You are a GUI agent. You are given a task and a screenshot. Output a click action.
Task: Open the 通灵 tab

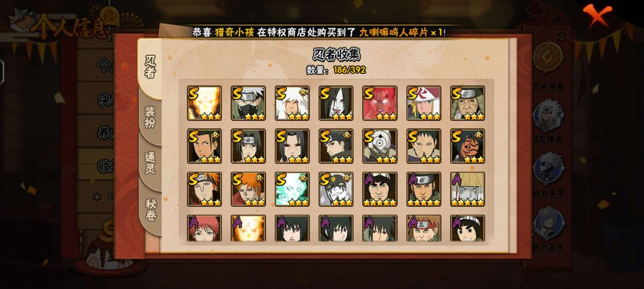tap(150, 163)
